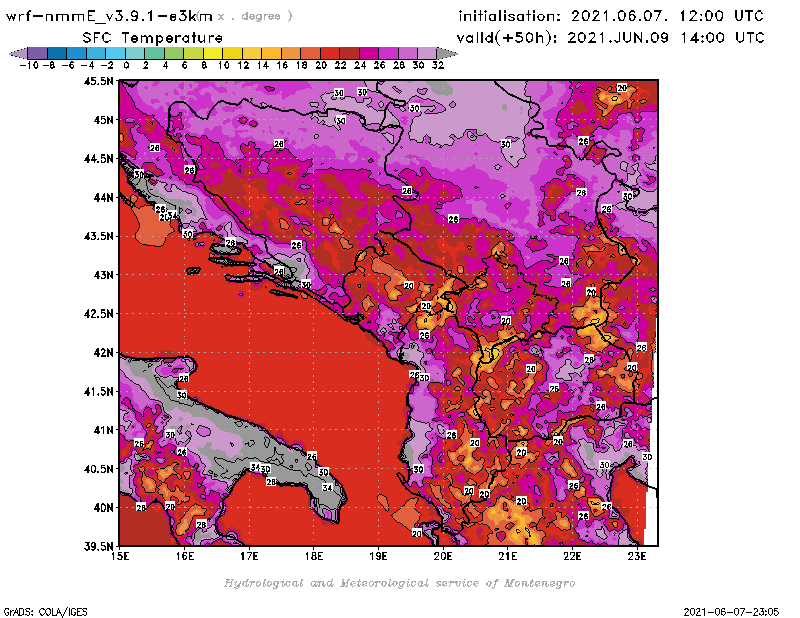Click the 'GrADS: COLA/IGES' footer text
Screen dimensions: 800x618
38,610
